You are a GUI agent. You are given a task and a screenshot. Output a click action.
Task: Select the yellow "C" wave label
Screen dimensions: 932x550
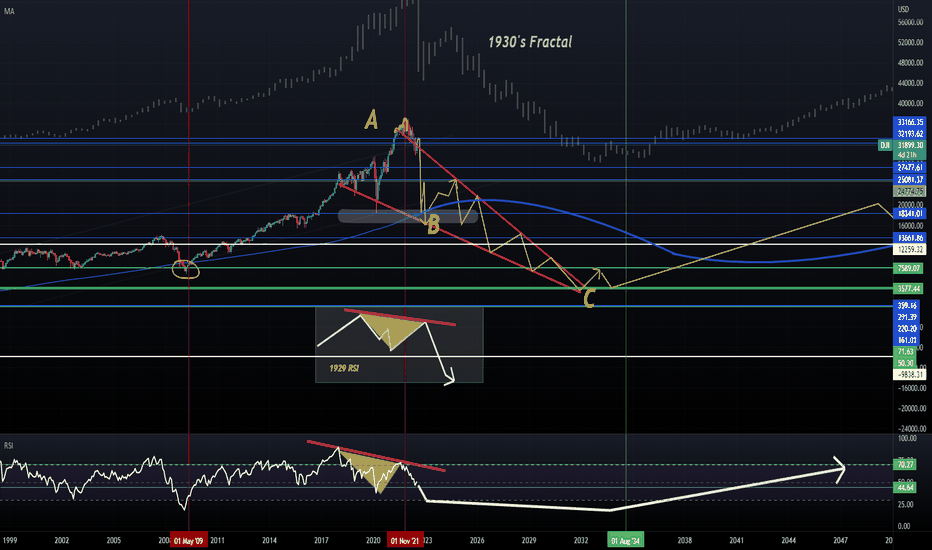pyautogui.click(x=588, y=298)
